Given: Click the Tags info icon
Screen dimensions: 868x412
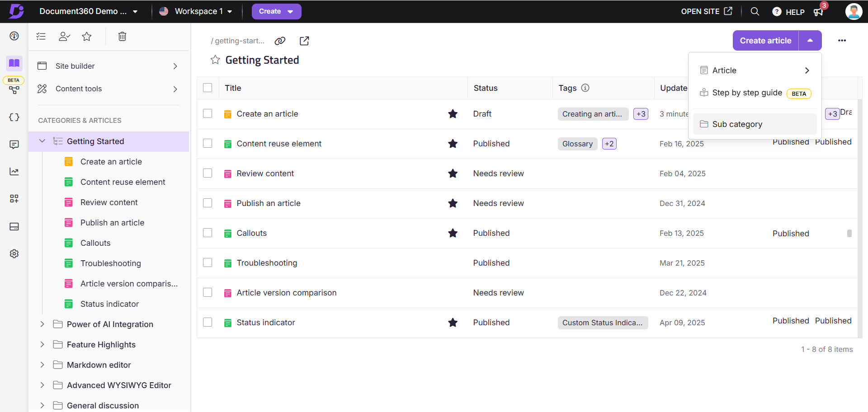Looking at the screenshot, I should 585,88.
